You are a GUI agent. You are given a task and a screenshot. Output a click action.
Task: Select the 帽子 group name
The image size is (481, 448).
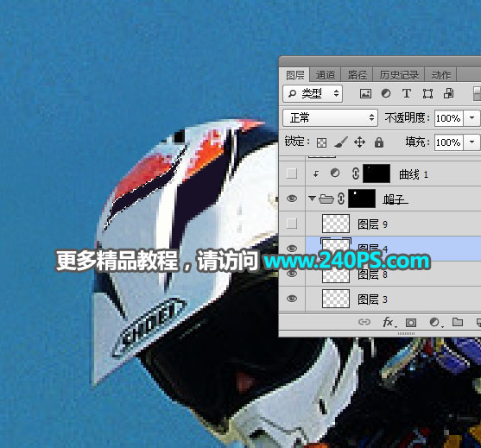[x=396, y=199]
